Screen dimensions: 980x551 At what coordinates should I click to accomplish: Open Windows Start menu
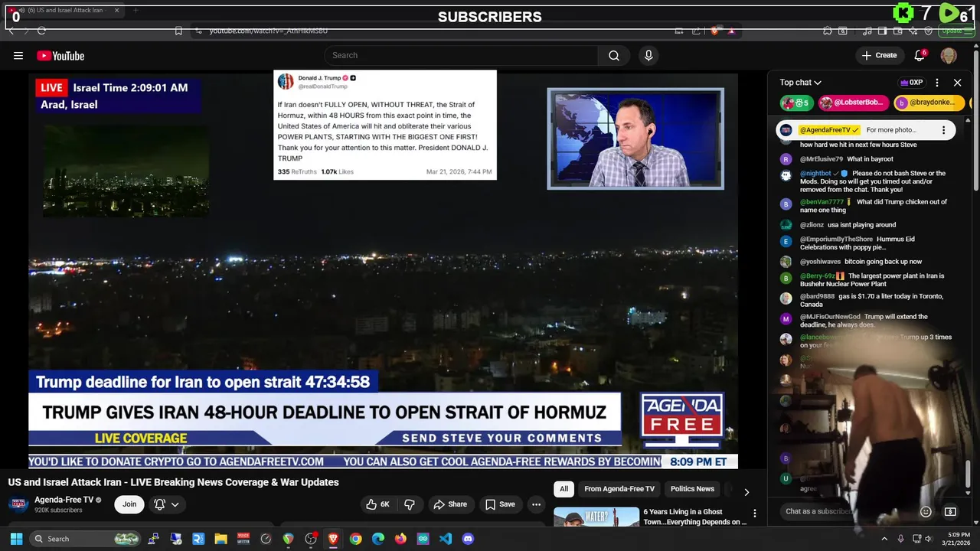point(16,539)
